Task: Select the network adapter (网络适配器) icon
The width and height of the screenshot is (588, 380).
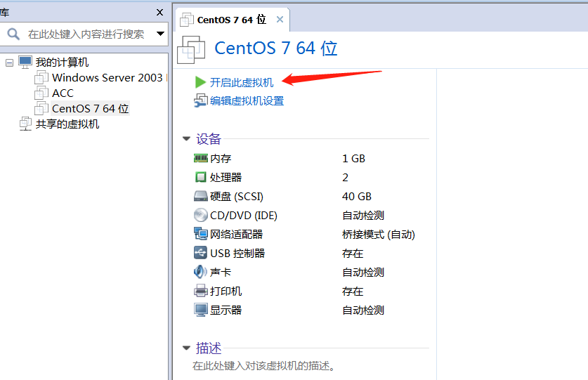Action: 201,234
